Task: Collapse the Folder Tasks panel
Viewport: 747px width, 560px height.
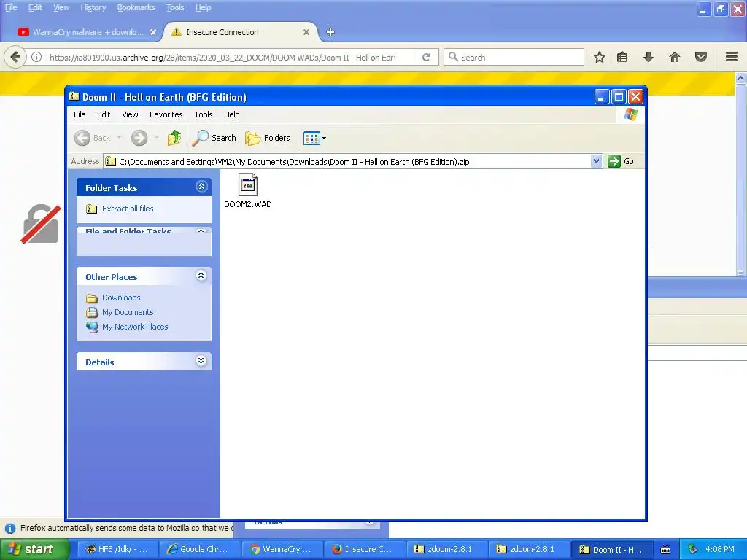Action: (x=201, y=187)
